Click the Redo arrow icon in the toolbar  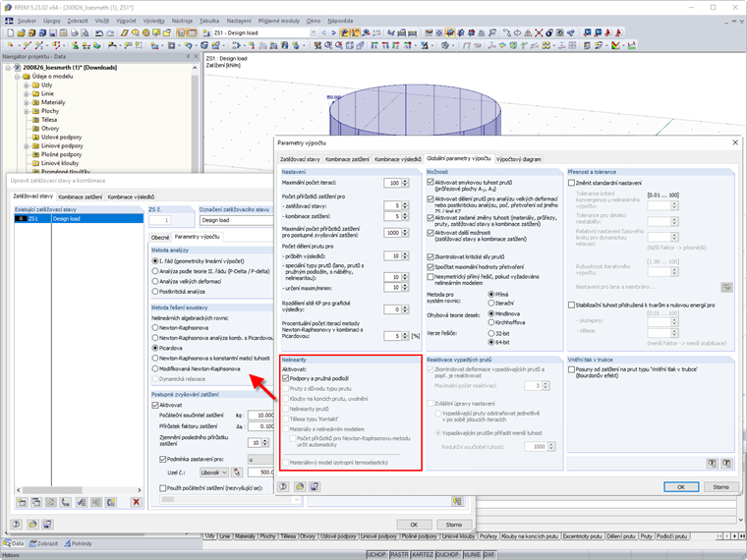110,32
